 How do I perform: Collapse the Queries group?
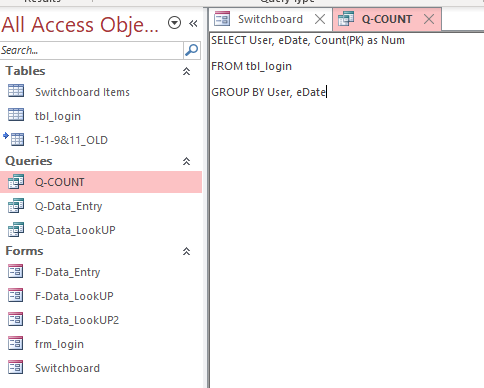pyautogui.click(x=186, y=161)
